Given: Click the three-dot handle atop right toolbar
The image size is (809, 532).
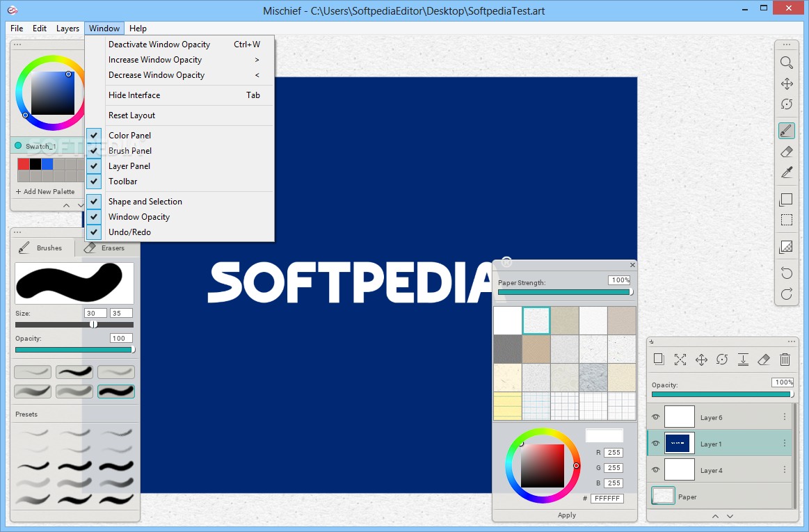Looking at the screenshot, I should pos(786,45).
